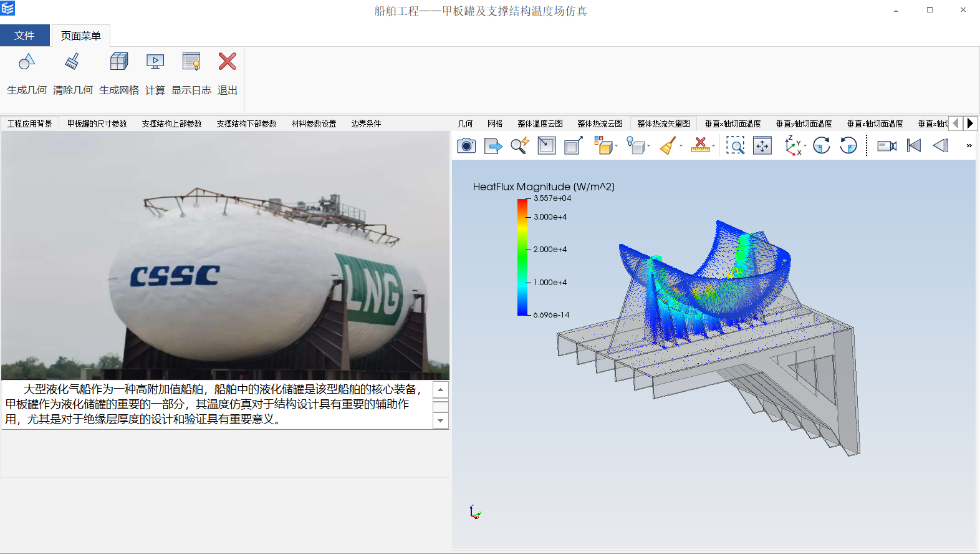Screen dimensions: 980x554
Task: Open dropdown arrow beside lightbulb cube icon
Action: [649, 147]
